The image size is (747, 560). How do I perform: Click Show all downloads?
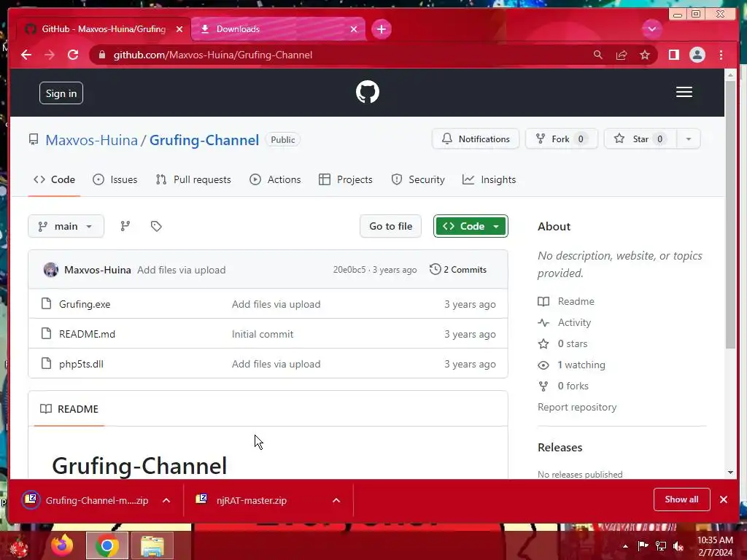(x=681, y=499)
